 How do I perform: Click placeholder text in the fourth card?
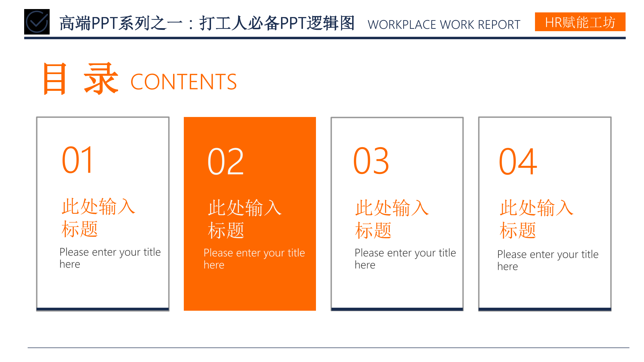tap(547, 260)
